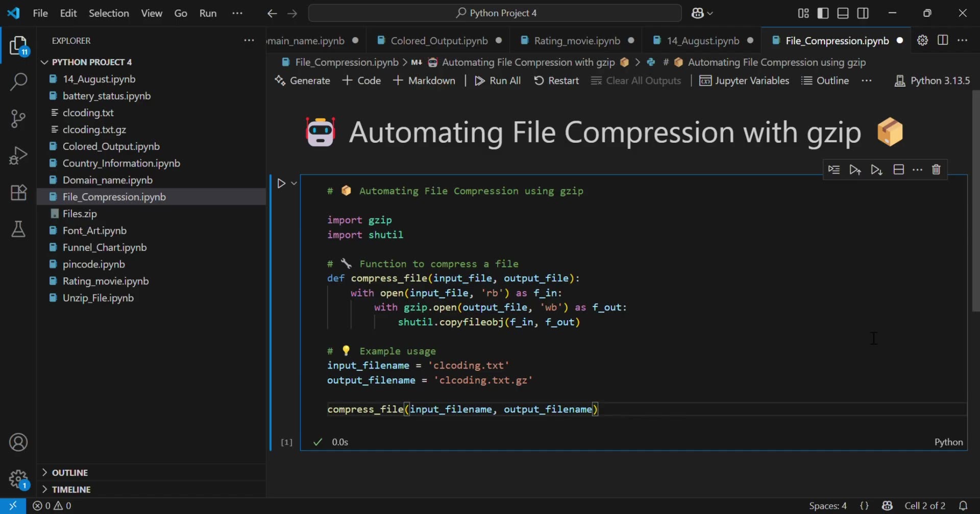Image resolution: width=980 pixels, height=514 pixels.
Task: Toggle the bottom panel visibility
Action: point(843,13)
